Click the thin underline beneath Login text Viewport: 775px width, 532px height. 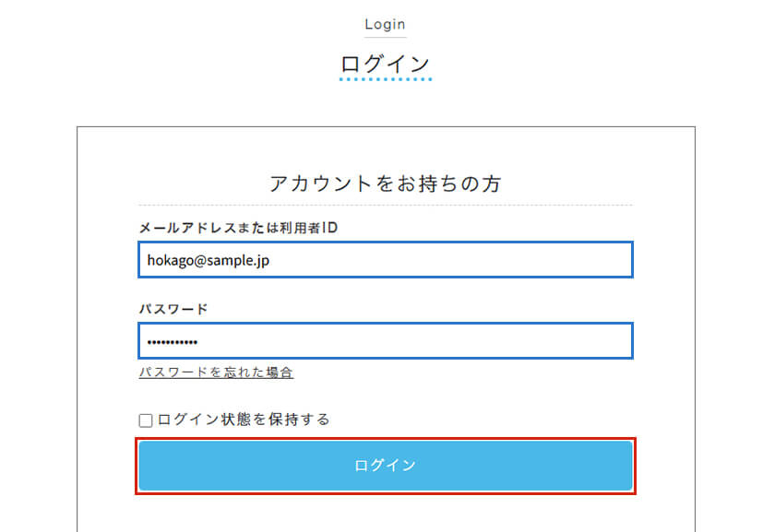pos(386,37)
